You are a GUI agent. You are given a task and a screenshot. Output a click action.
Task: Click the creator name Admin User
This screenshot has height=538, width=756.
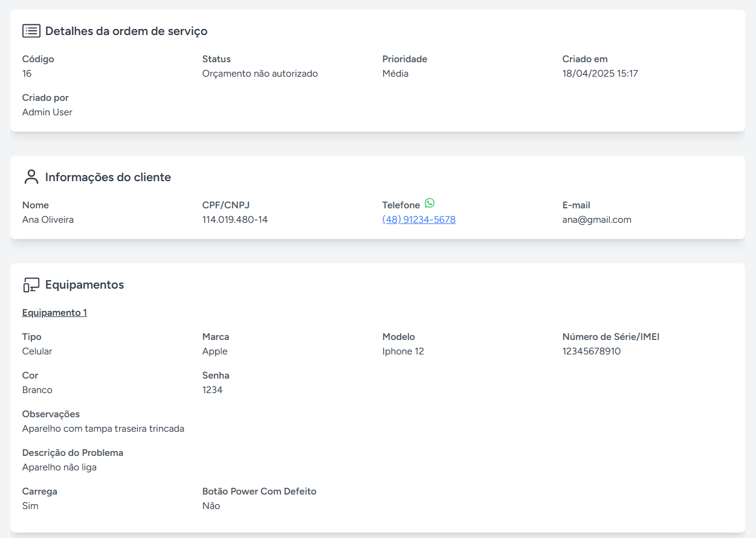pos(47,112)
